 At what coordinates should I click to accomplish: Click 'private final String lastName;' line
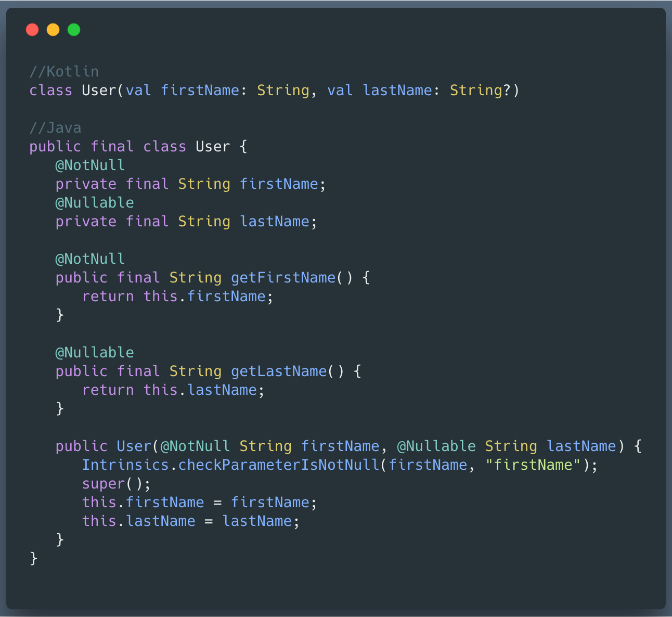point(186,222)
